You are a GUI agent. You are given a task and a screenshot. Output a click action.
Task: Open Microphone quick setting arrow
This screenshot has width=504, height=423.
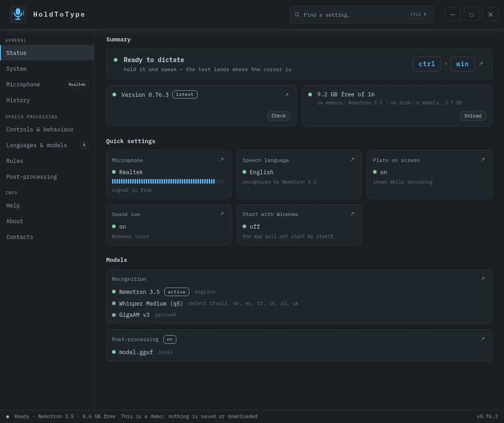pos(222,159)
